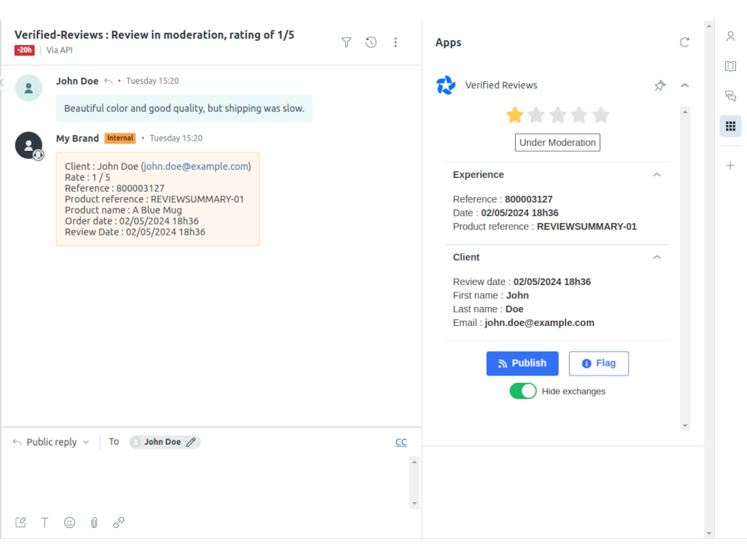Image resolution: width=747 pixels, height=560 pixels.
Task: Click the insert link icon
Action: coord(119,522)
